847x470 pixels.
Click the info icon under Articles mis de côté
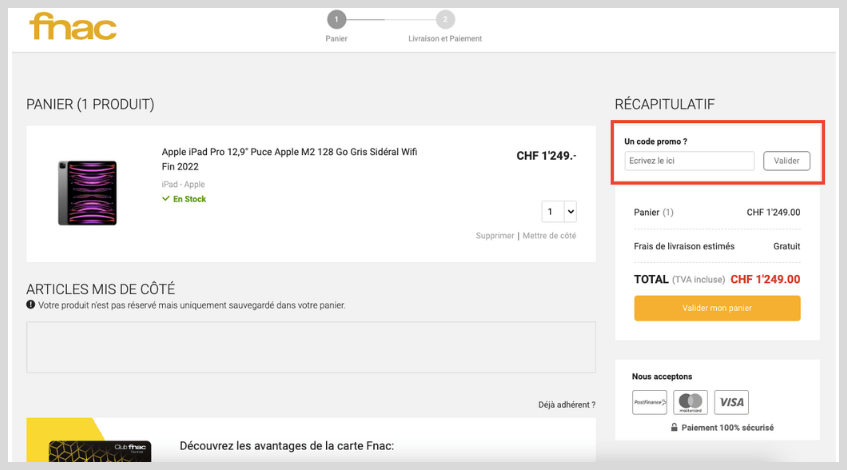click(x=31, y=305)
